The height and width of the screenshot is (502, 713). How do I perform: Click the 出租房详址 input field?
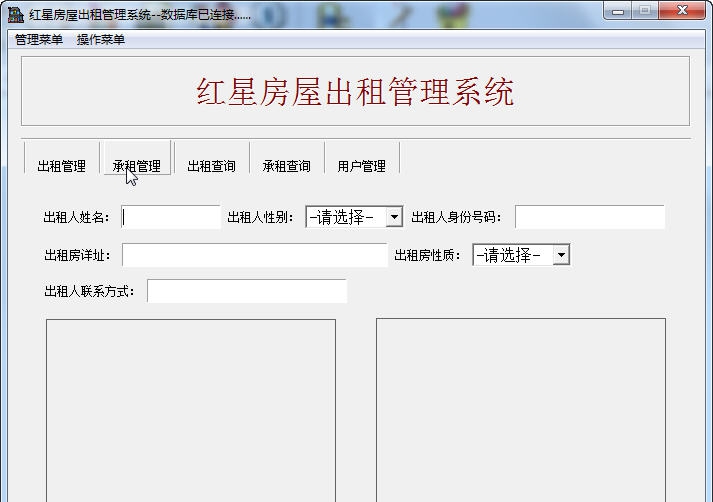pyautogui.click(x=255, y=255)
